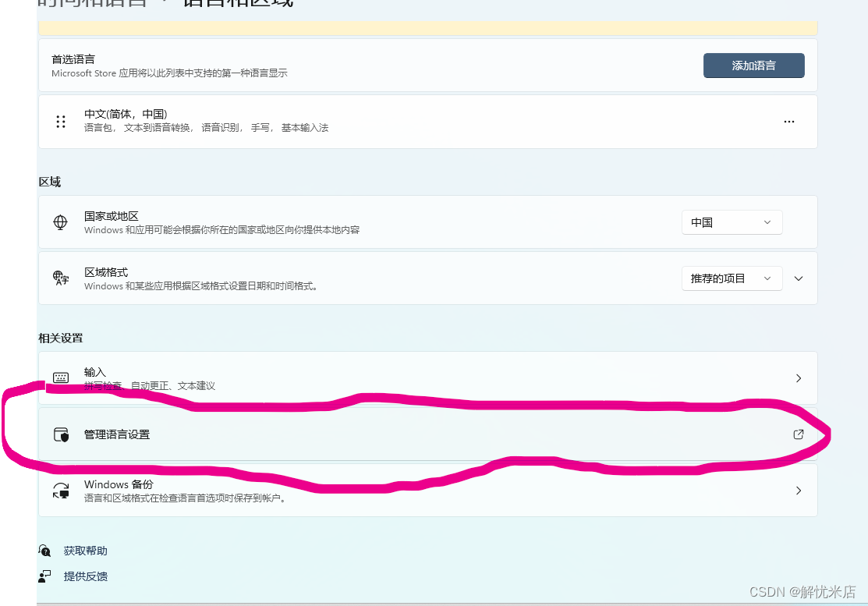Screen dimensions: 868x606
Task: Open the 获取帮助 link
Action: click(x=86, y=550)
